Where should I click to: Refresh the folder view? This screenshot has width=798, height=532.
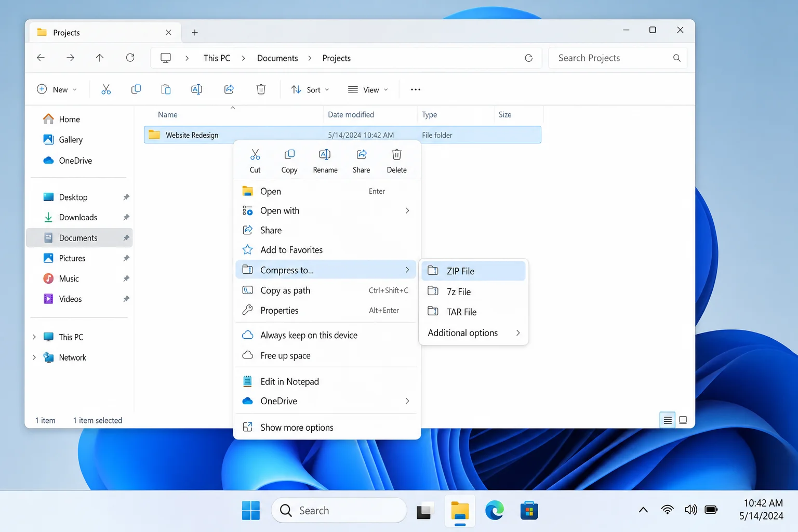[x=130, y=58]
